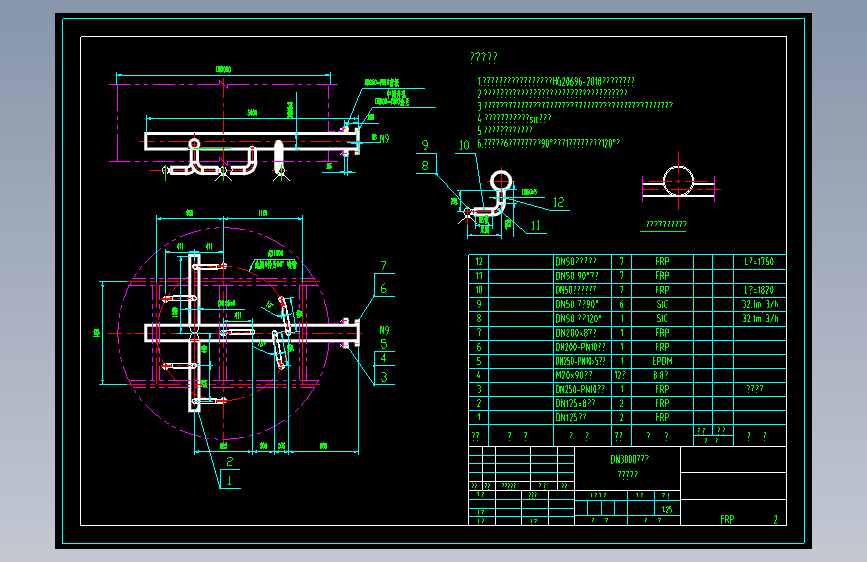Select balloon number 6 right of the plan view
Viewport: 867px width, 562px height.
pos(384,288)
